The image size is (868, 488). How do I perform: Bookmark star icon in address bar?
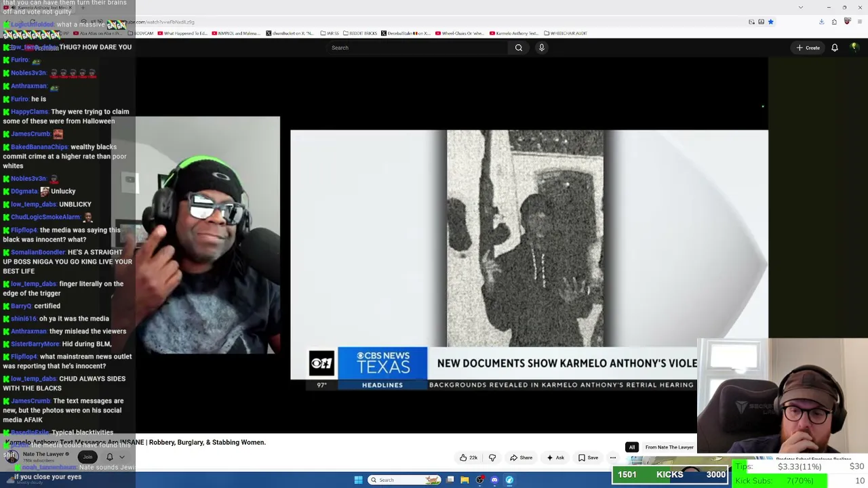click(x=770, y=22)
